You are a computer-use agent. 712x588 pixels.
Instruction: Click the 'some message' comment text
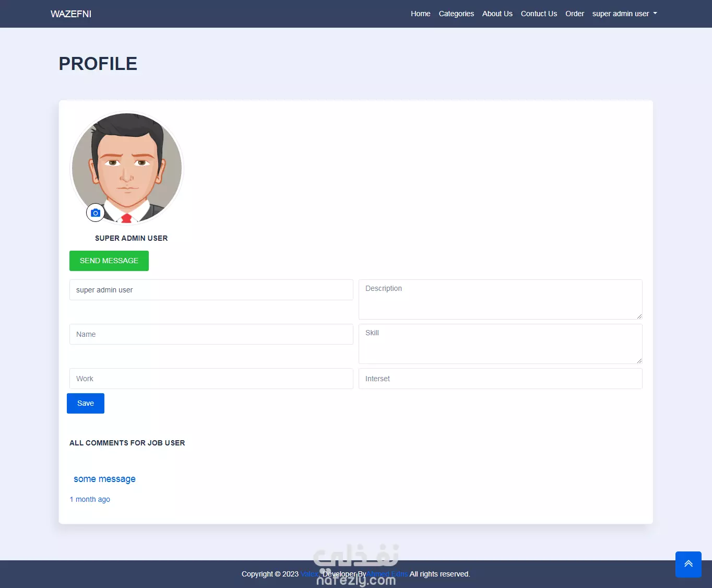point(104,479)
